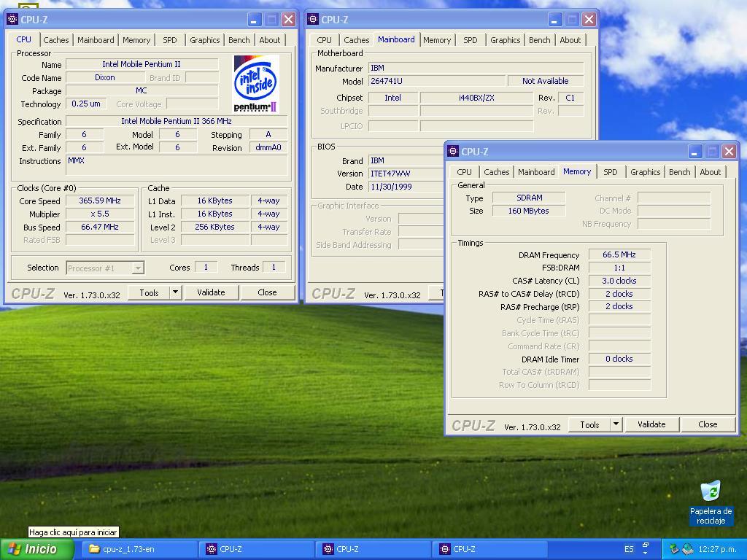Click the memory type value 'SDRAM'
The image size is (747, 560).
click(x=529, y=198)
